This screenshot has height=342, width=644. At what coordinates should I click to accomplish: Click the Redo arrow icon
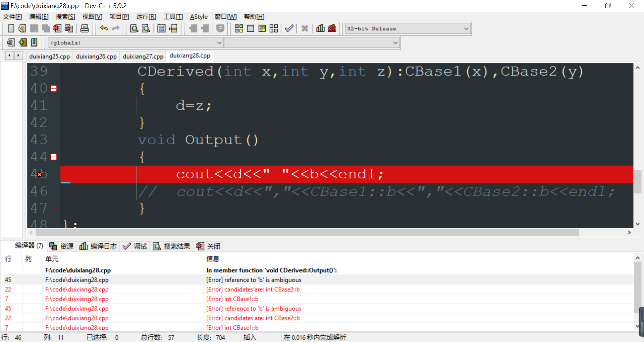116,28
